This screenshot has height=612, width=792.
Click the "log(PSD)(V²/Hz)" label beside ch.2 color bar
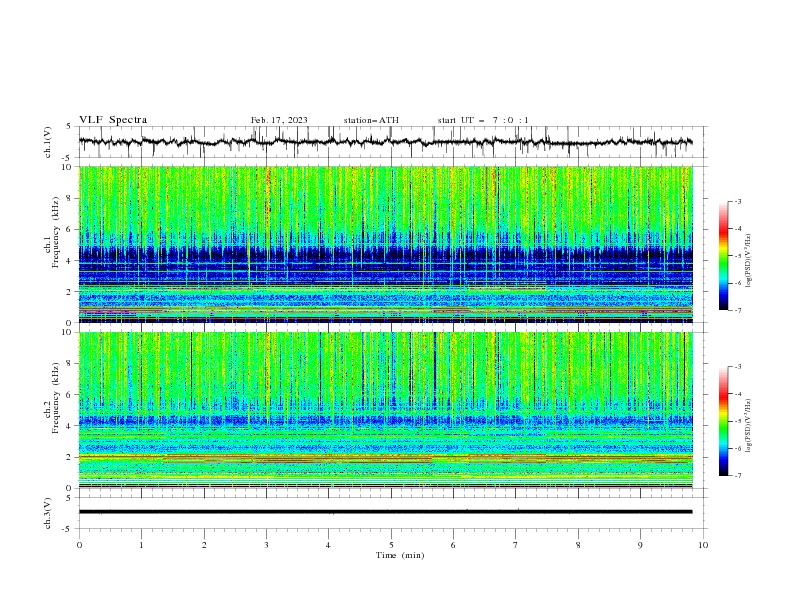point(748,426)
